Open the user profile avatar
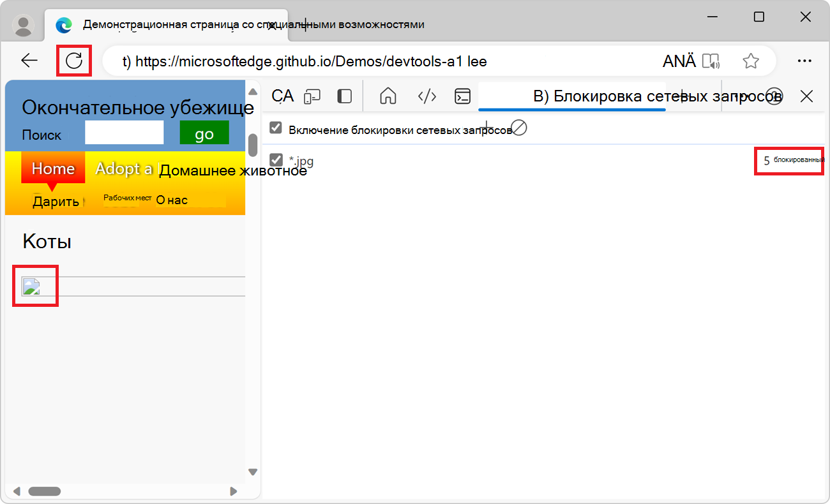 tap(24, 25)
